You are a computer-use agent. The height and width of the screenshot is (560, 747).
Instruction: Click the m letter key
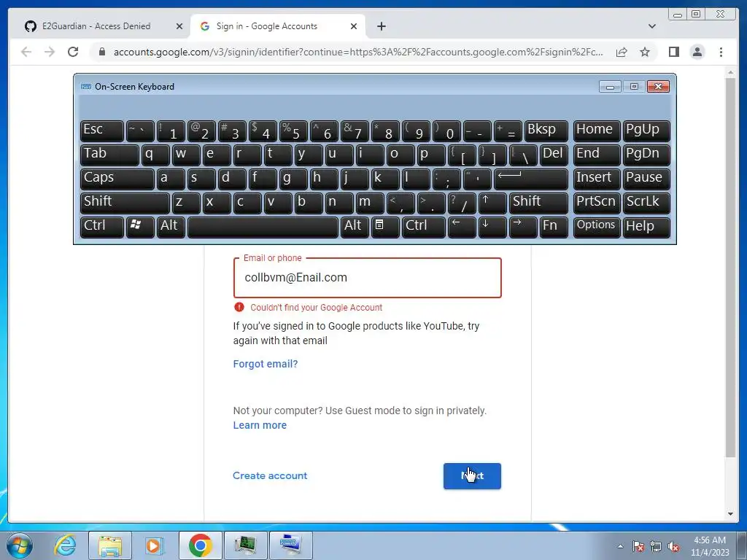pos(370,203)
